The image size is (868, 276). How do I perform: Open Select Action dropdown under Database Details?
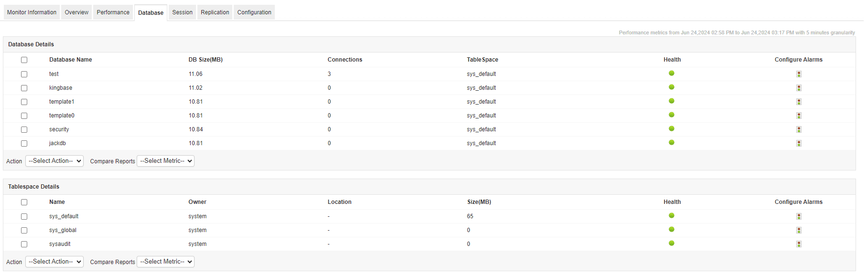(x=54, y=161)
